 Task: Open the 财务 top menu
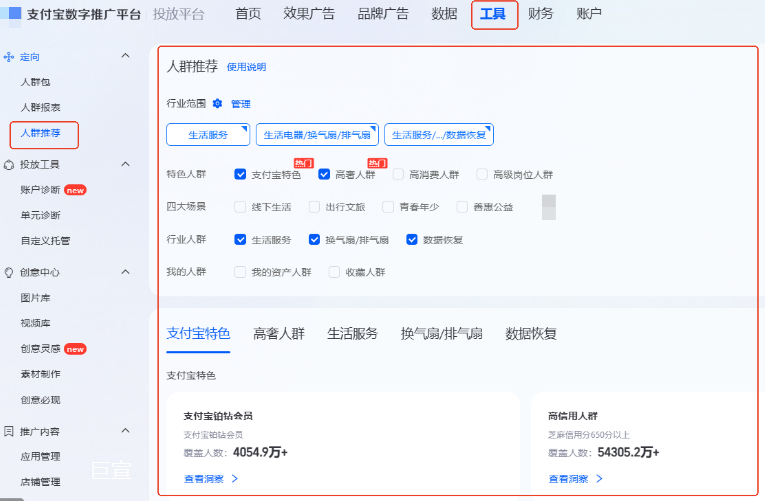click(x=541, y=14)
